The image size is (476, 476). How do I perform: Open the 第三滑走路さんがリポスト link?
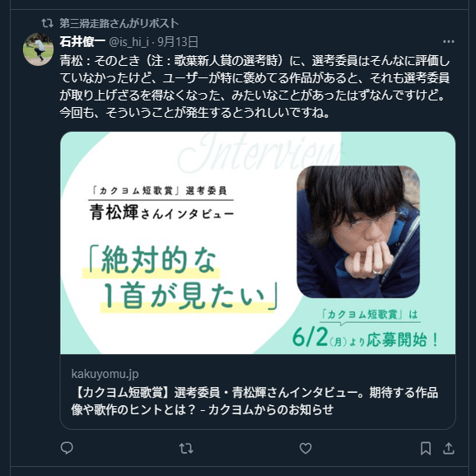119,23
